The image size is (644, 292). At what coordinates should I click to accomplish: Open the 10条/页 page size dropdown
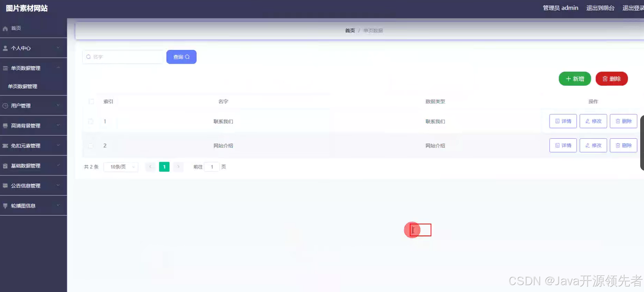pyautogui.click(x=121, y=167)
